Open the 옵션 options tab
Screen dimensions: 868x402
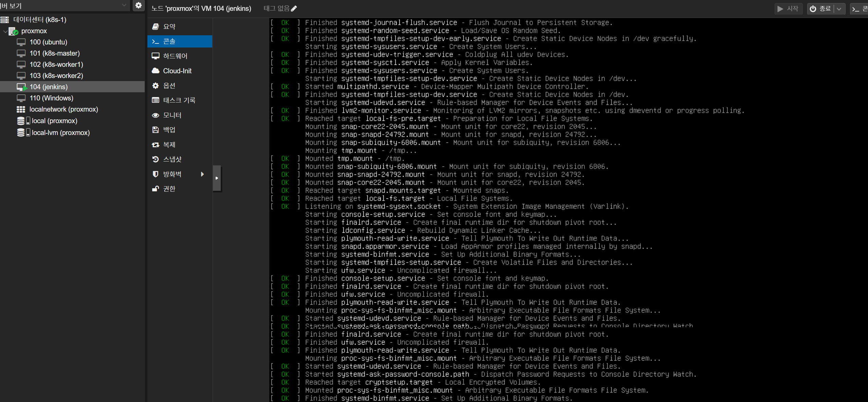(180, 85)
